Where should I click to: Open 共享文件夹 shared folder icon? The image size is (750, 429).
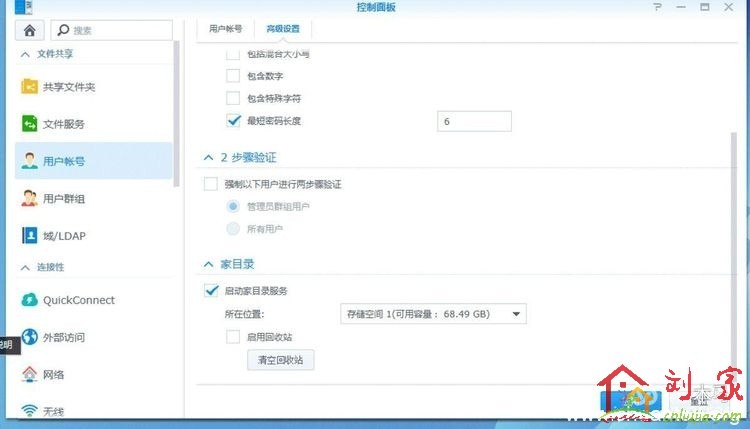29,87
